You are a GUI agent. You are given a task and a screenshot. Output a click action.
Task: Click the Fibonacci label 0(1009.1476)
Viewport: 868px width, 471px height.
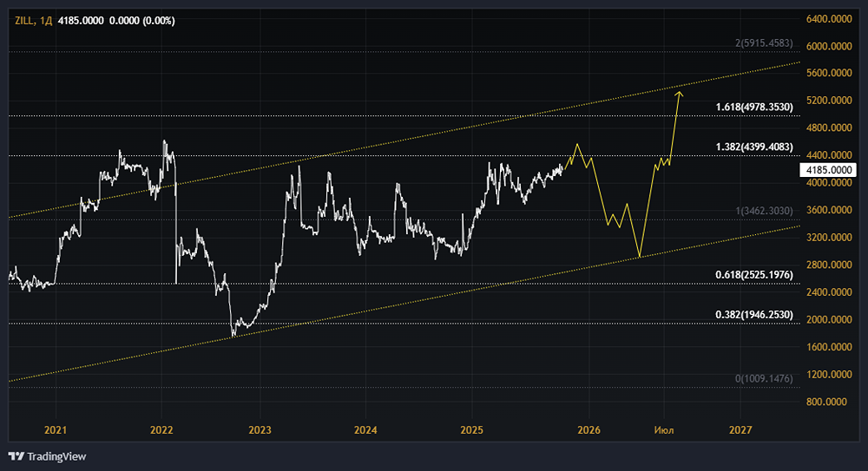click(764, 378)
